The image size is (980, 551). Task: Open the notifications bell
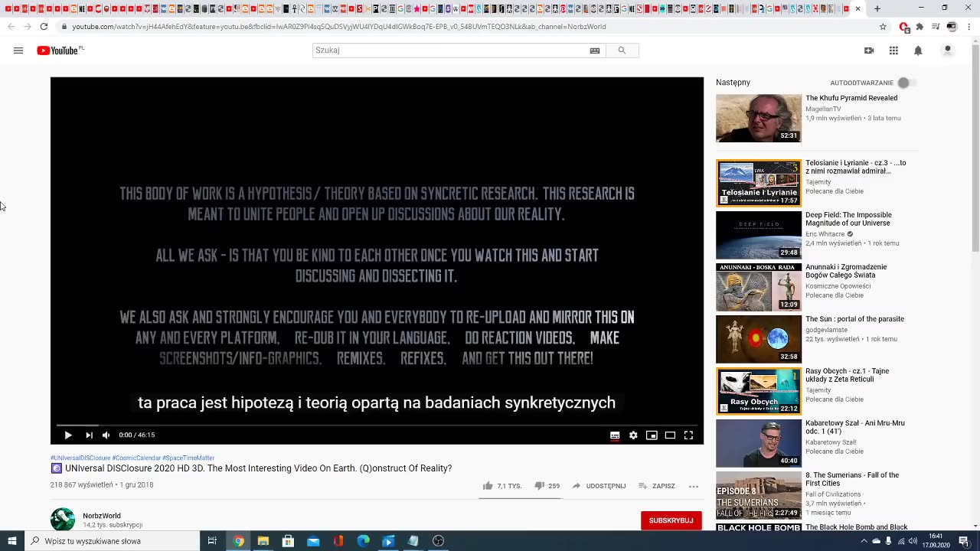[x=918, y=51]
